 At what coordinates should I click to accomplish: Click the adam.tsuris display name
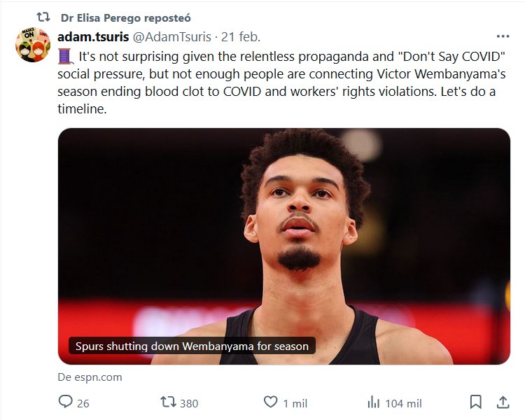click(93, 36)
